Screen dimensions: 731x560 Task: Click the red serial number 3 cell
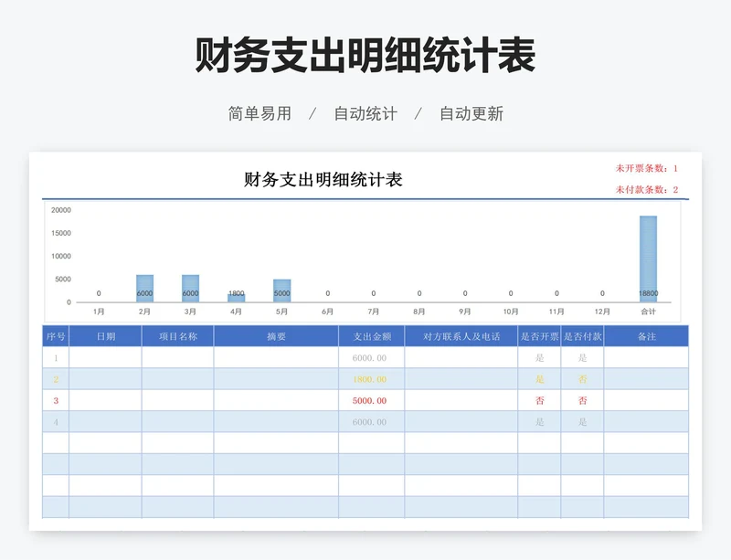[x=56, y=400]
